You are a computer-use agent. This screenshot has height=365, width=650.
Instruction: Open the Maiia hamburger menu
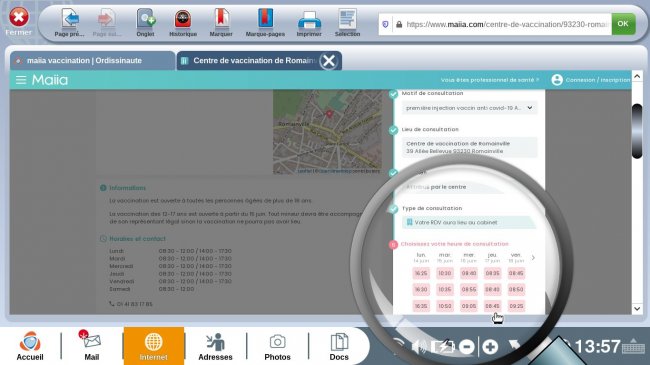21,80
